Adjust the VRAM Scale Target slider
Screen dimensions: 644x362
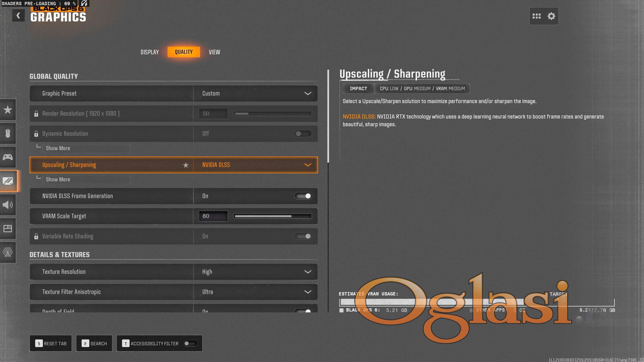pos(273,216)
